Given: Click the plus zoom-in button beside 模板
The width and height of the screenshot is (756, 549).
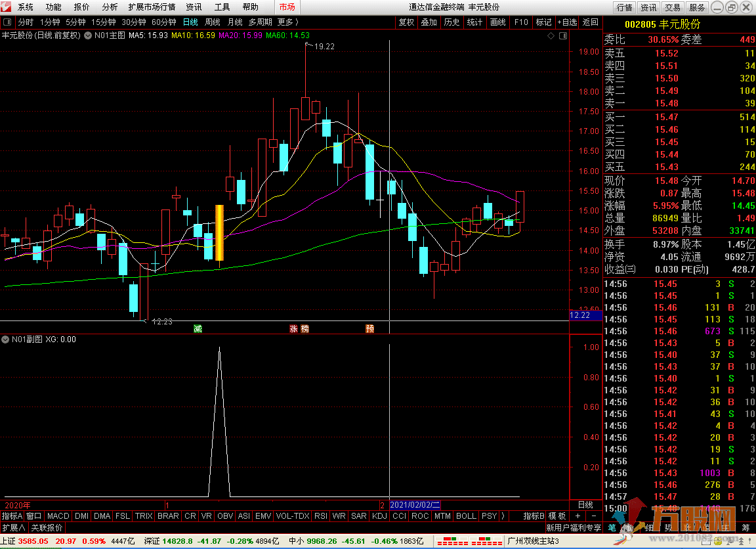Looking at the screenshot, I should click(x=577, y=516).
